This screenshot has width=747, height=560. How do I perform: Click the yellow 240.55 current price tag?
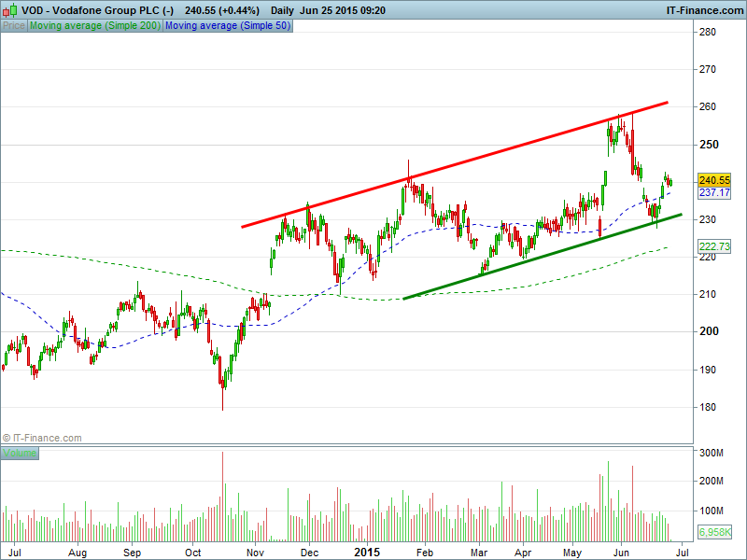pos(713,180)
